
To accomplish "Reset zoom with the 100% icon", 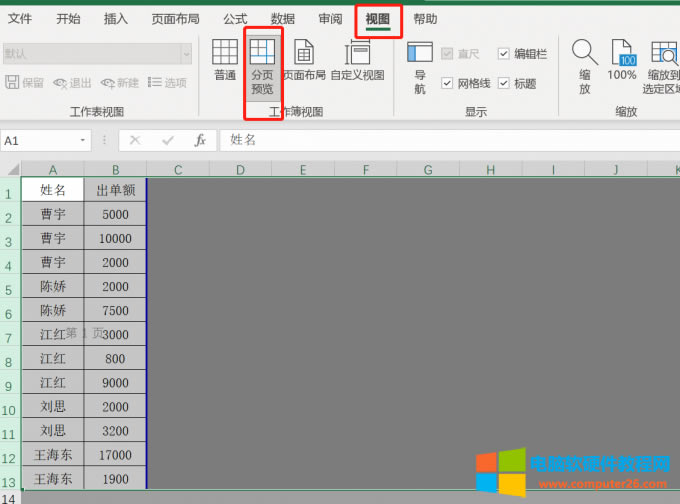I will (622, 60).
